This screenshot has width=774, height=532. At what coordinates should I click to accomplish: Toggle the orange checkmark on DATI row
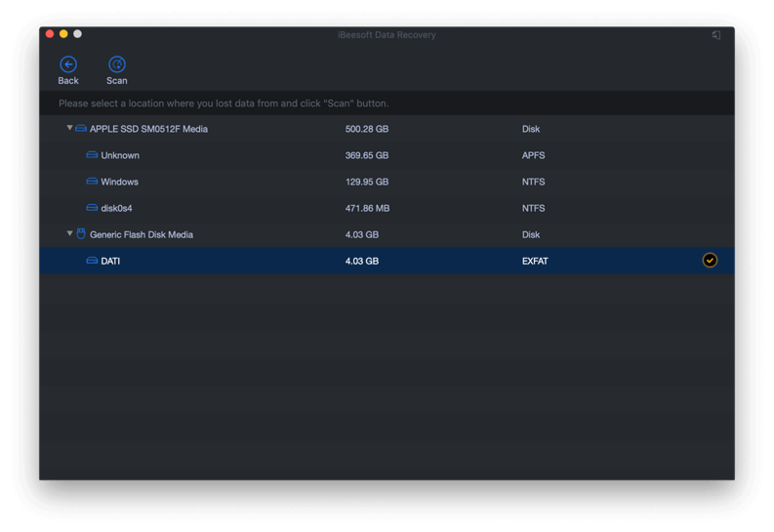point(710,261)
